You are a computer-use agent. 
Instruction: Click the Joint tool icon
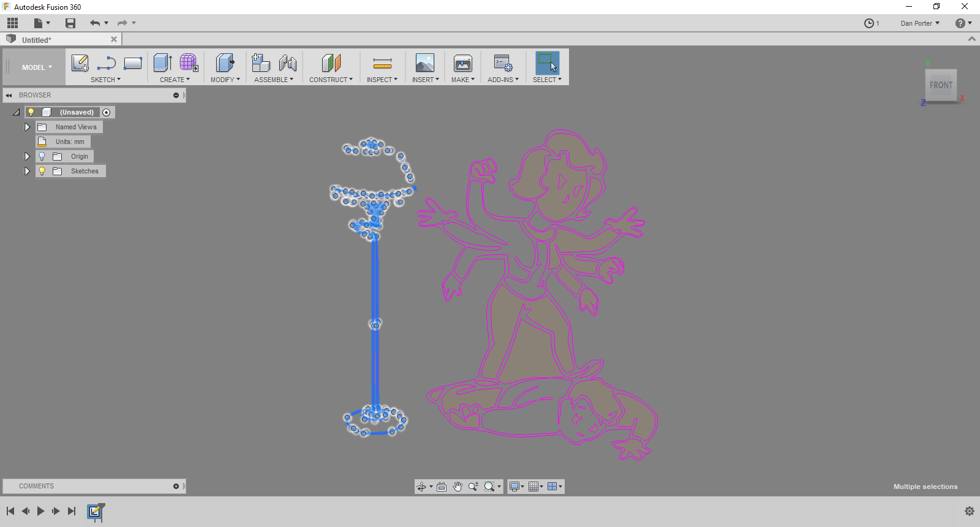tap(287, 63)
